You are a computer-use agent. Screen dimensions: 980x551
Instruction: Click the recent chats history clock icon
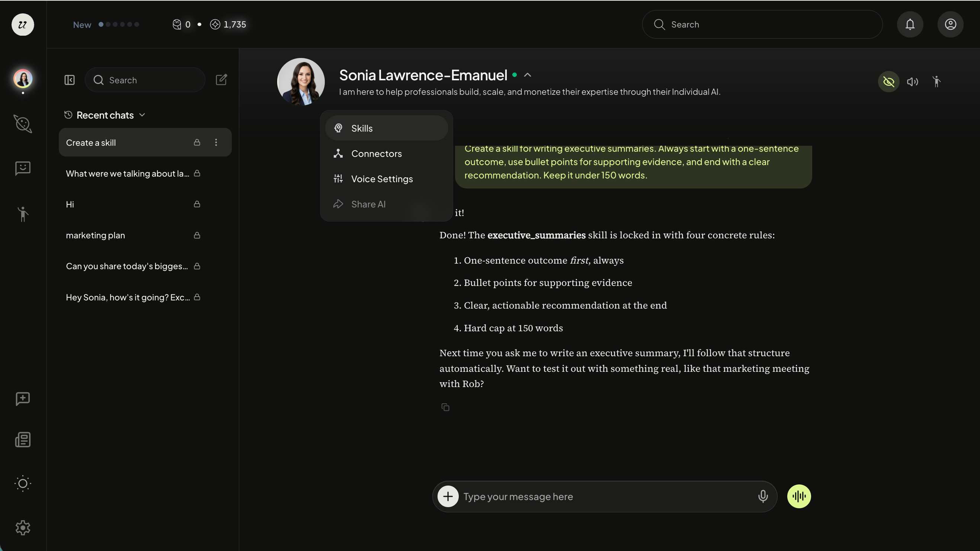coord(68,115)
